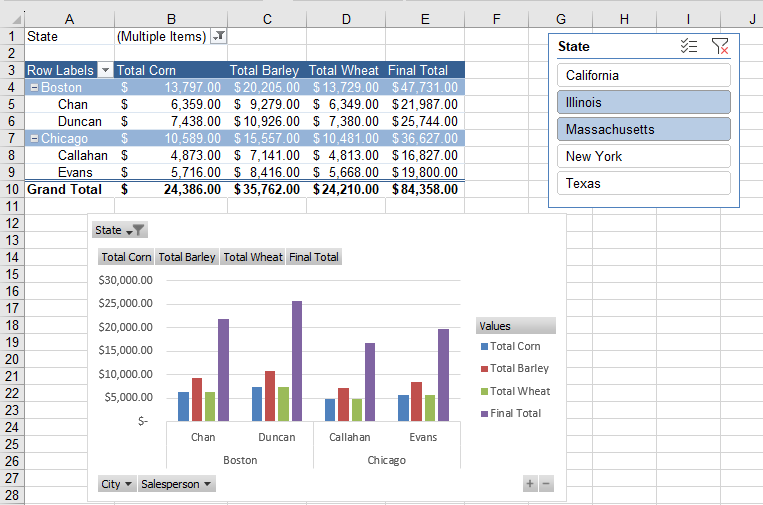The height and width of the screenshot is (505, 763).
Task: Clear the State slicer filter
Action: (x=719, y=46)
